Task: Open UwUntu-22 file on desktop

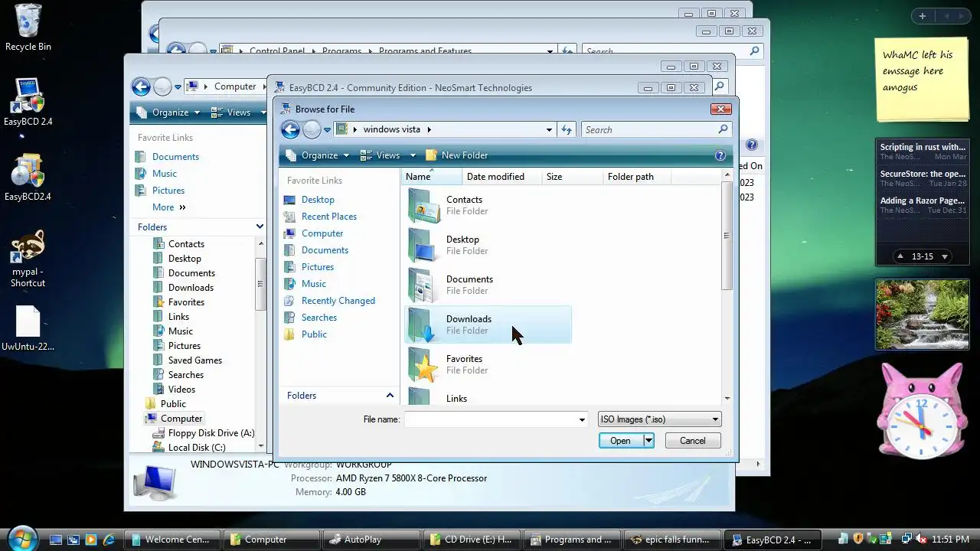Action: (28, 328)
